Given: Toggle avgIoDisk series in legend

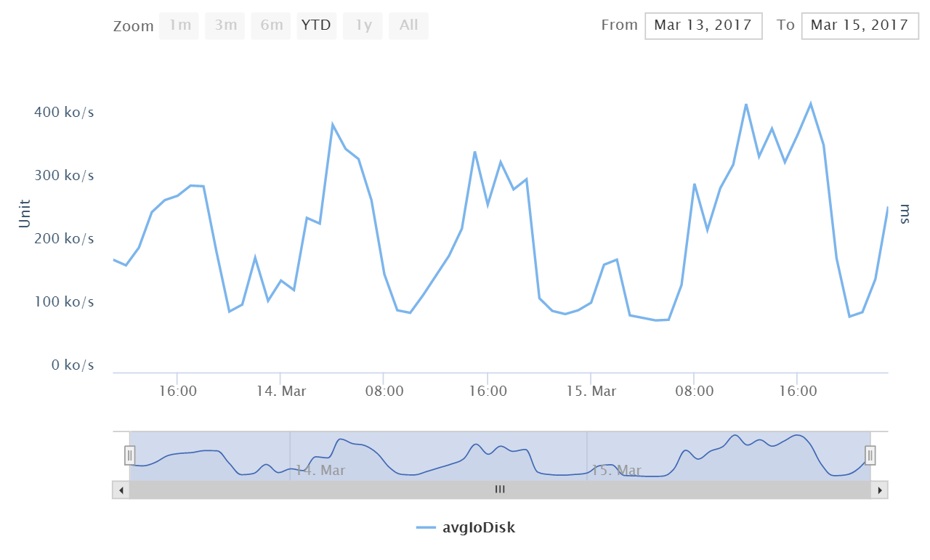Looking at the screenshot, I should pyautogui.click(x=479, y=528).
